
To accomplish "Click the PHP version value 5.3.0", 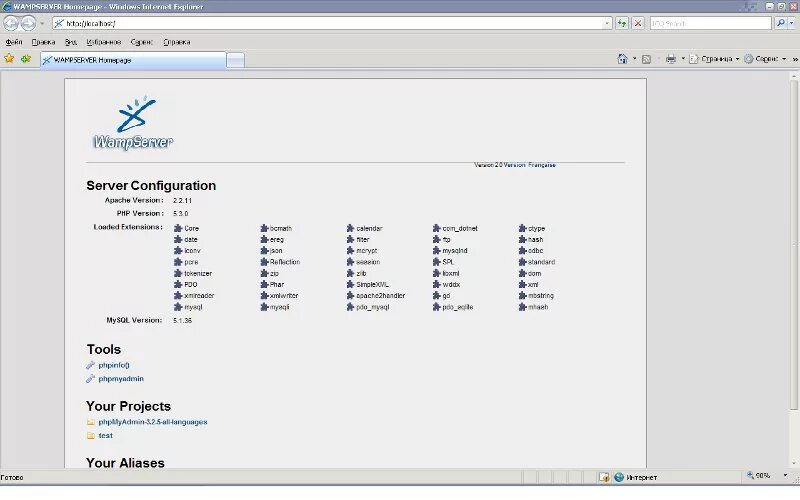I will coord(181,214).
